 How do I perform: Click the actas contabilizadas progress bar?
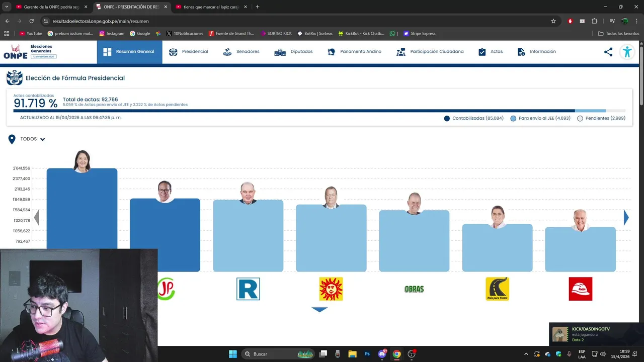319,111
